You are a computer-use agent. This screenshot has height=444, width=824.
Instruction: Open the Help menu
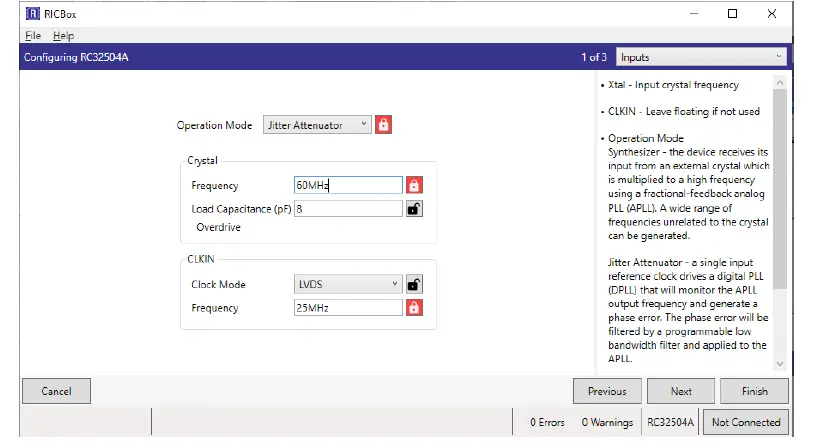(x=63, y=36)
